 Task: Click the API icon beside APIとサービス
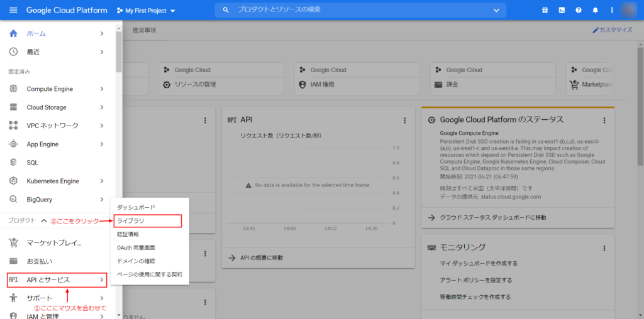pyautogui.click(x=13, y=279)
